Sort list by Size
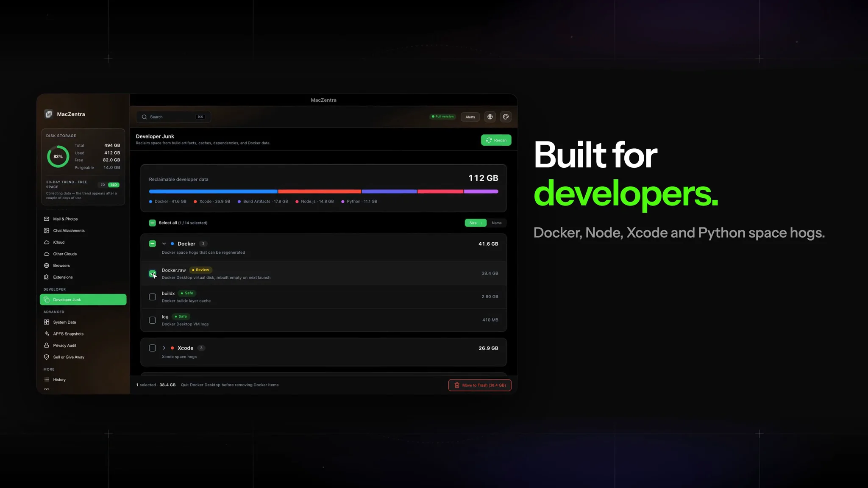Viewport: 868px width, 488px height. coord(476,223)
